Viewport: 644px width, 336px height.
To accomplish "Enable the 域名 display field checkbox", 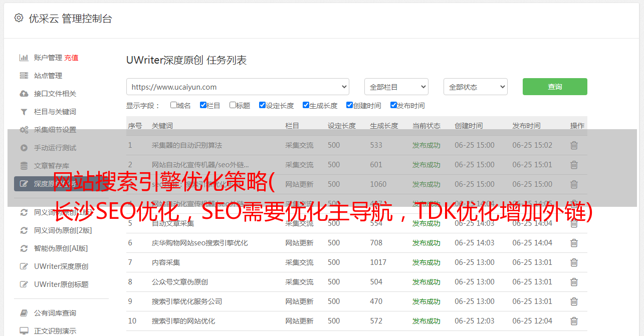I will coord(173,105).
